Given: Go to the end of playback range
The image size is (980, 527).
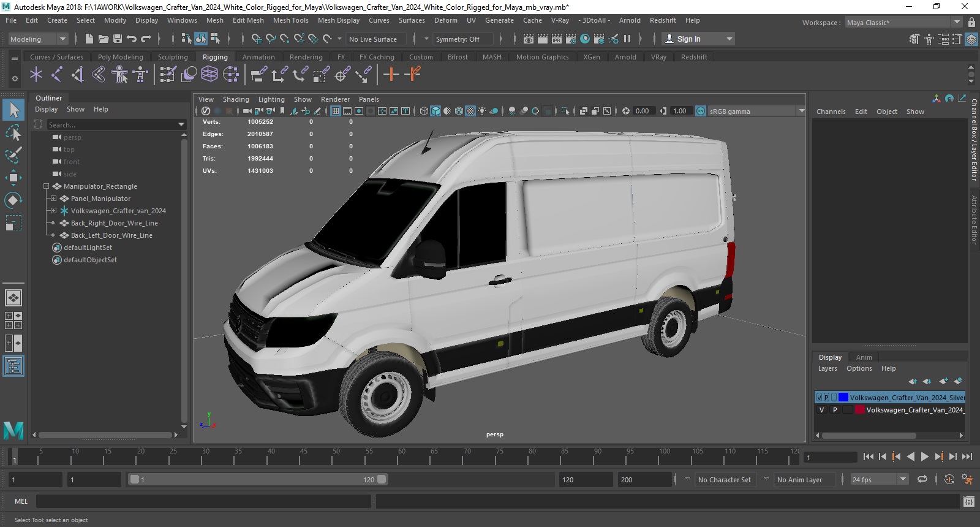Looking at the screenshot, I should point(967,457).
